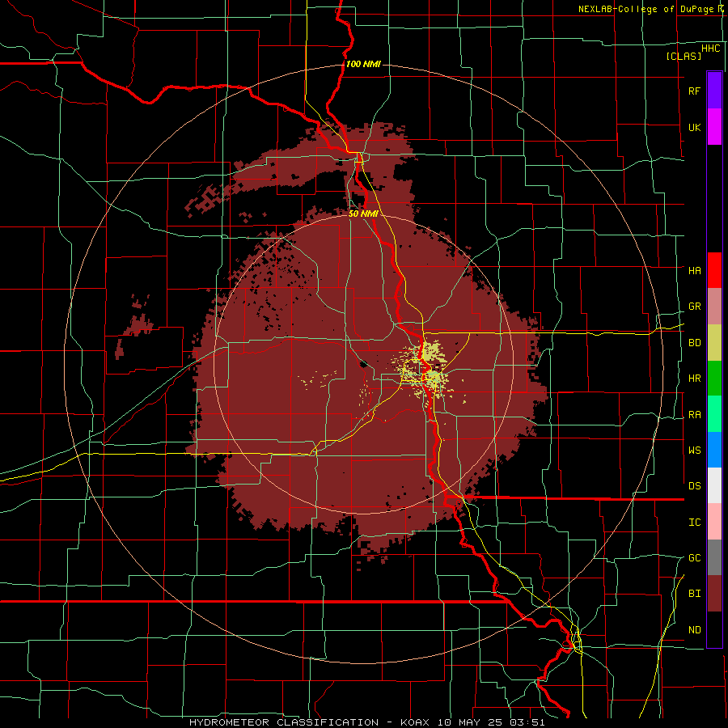Viewport: 728px width, 728px height.
Task: Click the HR legend label
Action: (x=694, y=379)
